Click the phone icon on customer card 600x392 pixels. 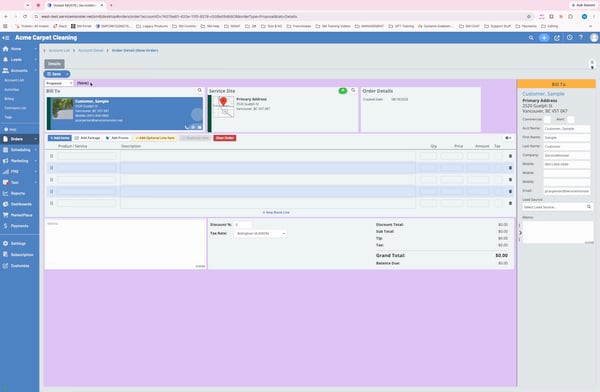tap(187, 127)
